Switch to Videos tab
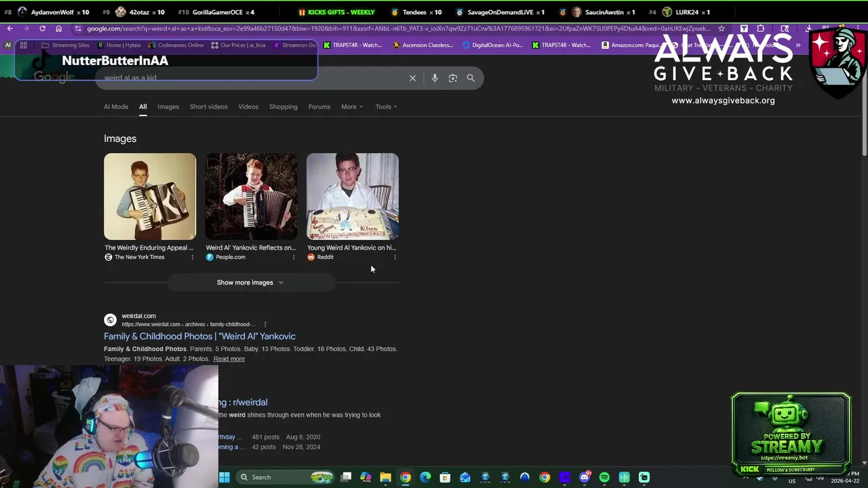Screen dimensions: 868x488 tap(248, 106)
